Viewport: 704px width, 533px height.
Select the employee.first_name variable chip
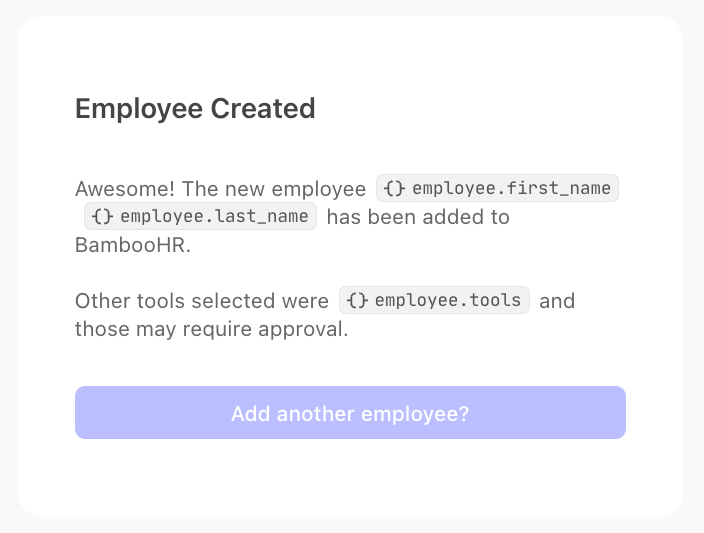[x=497, y=188]
